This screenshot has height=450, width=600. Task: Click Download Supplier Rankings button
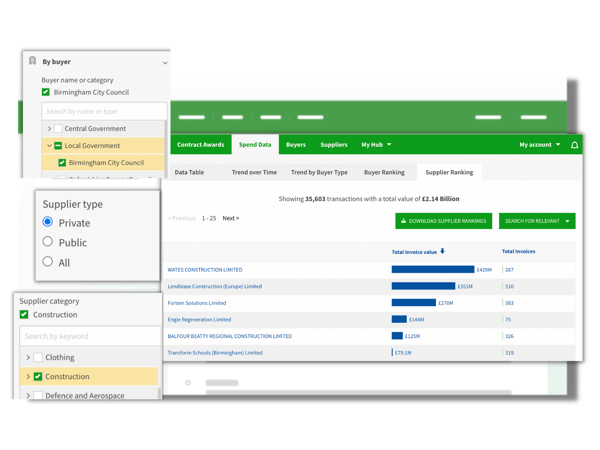coord(443,221)
